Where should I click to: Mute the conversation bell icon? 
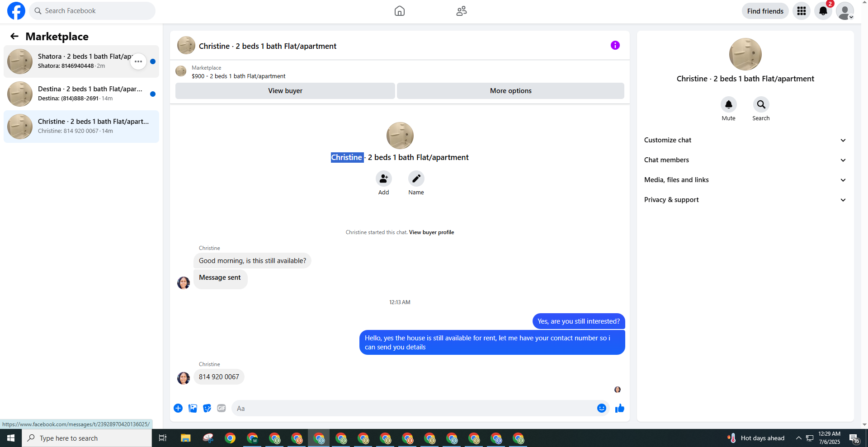[729, 104]
